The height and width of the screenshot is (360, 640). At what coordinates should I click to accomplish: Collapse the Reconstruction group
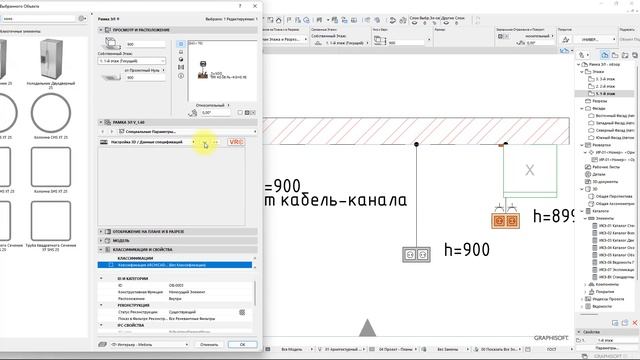coord(101,305)
